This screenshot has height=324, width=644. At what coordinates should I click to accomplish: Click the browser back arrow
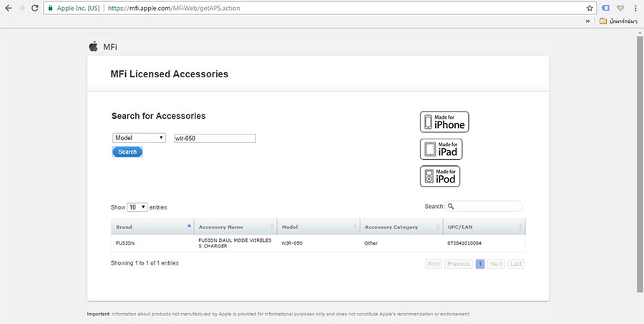click(x=6, y=8)
